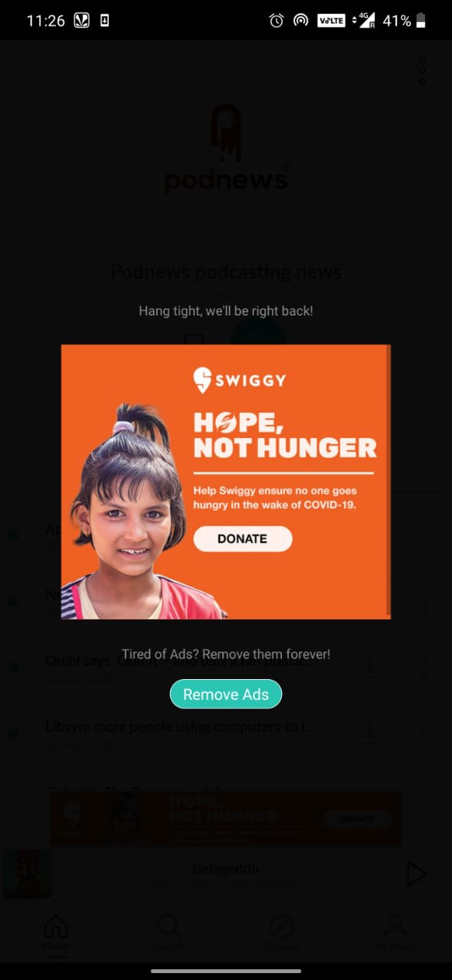Viewport: 452px width, 980px height.
Task: Download the Quibi says episode
Action: [x=369, y=667]
